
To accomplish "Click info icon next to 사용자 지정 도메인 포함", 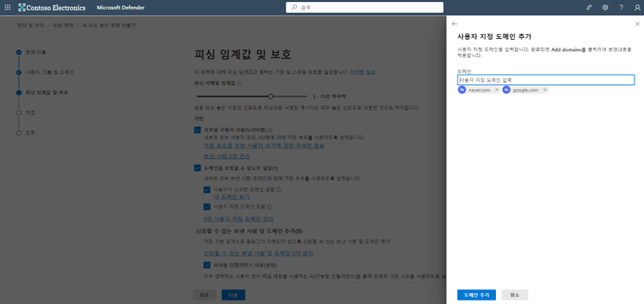I will click(270, 207).
